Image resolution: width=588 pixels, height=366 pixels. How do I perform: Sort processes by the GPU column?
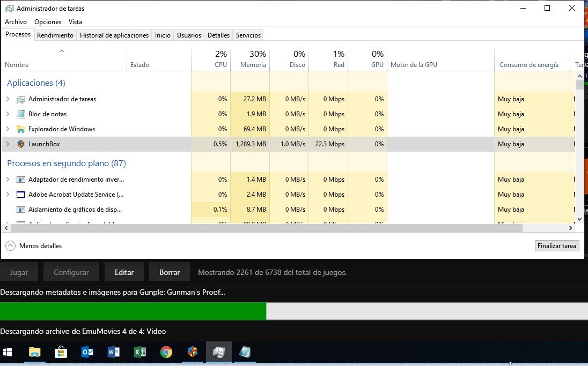tap(367, 60)
